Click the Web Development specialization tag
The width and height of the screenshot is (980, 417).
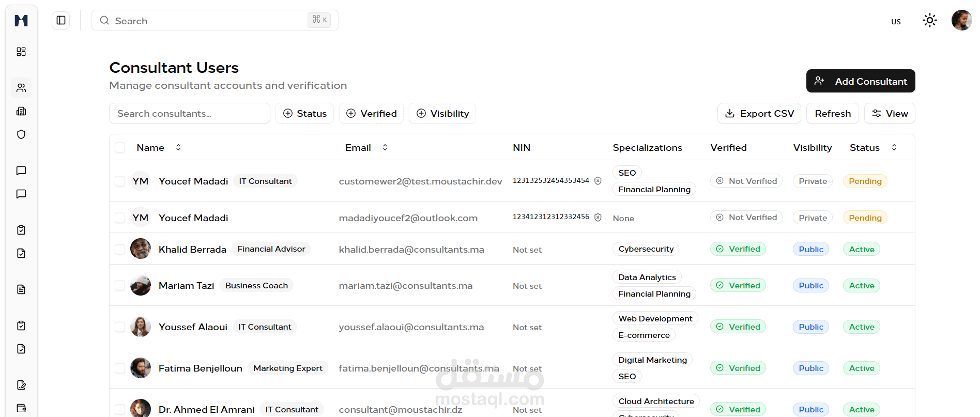pos(655,318)
